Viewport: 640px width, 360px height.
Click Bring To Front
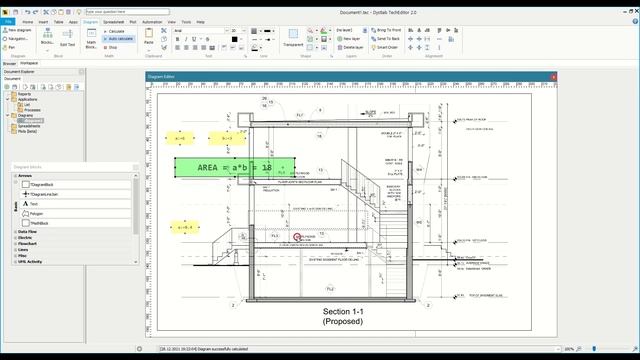pos(386,30)
